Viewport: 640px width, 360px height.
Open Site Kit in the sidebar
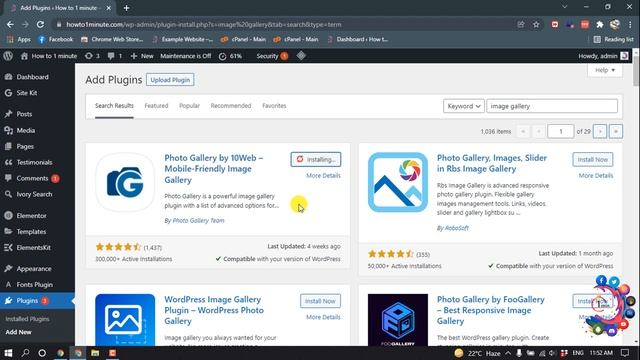point(27,93)
